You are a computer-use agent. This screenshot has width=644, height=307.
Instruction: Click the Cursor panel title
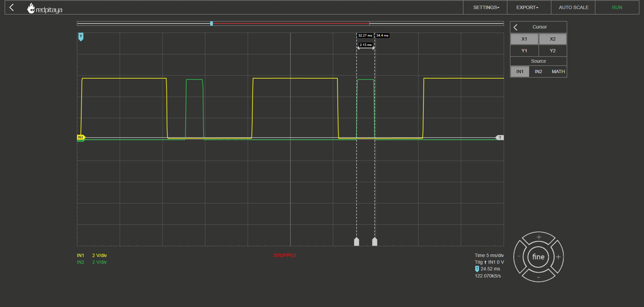(540, 27)
